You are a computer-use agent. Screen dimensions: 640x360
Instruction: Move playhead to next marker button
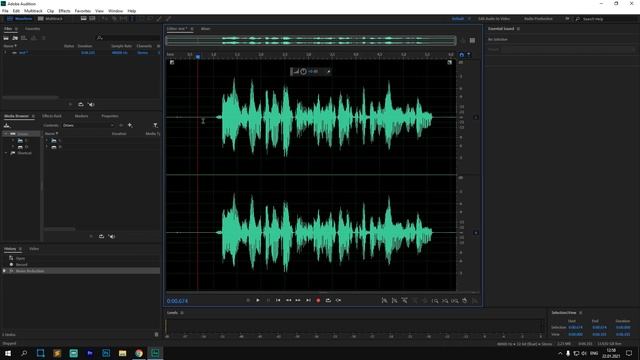pos(308,300)
